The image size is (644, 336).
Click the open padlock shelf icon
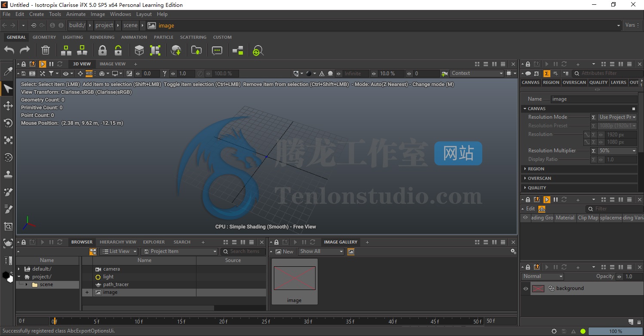tap(118, 50)
